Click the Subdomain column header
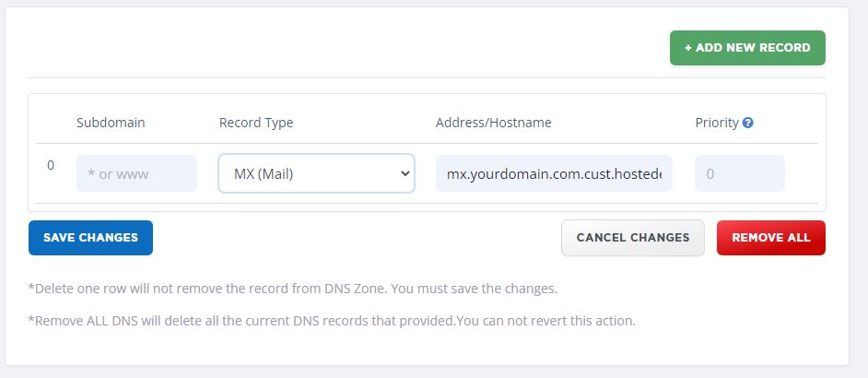 click(111, 123)
